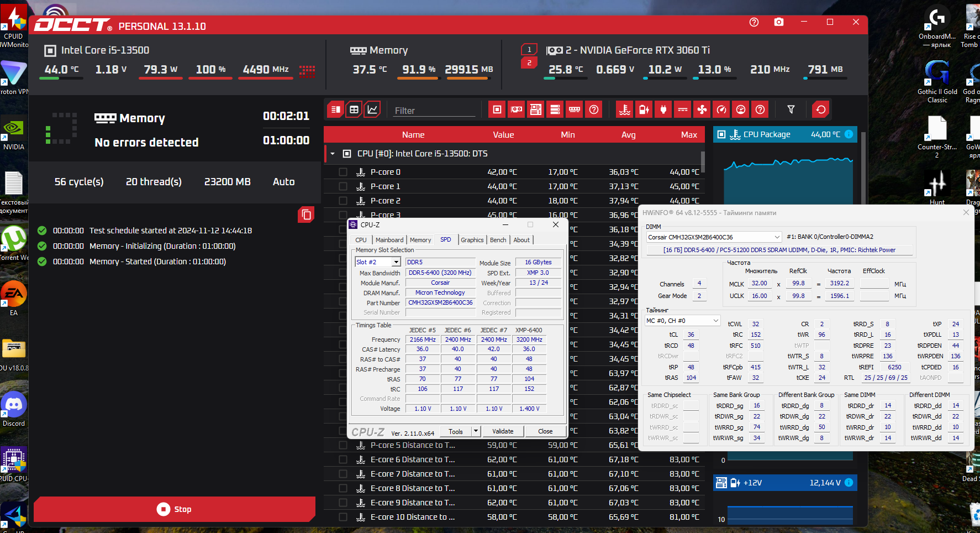Open OCCT help from the title bar

tap(754, 22)
